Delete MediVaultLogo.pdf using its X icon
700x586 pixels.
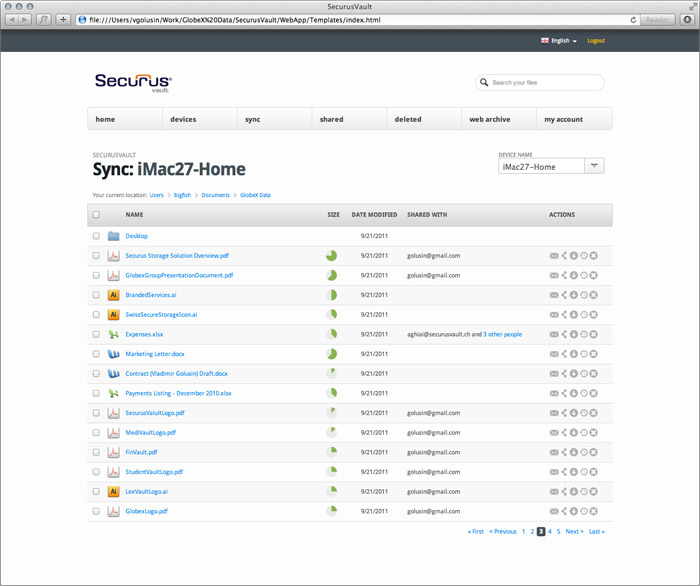(x=593, y=432)
